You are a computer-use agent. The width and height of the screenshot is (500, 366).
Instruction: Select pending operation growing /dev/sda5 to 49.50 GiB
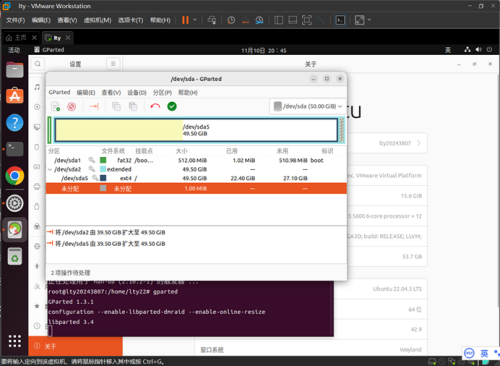click(x=106, y=244)
